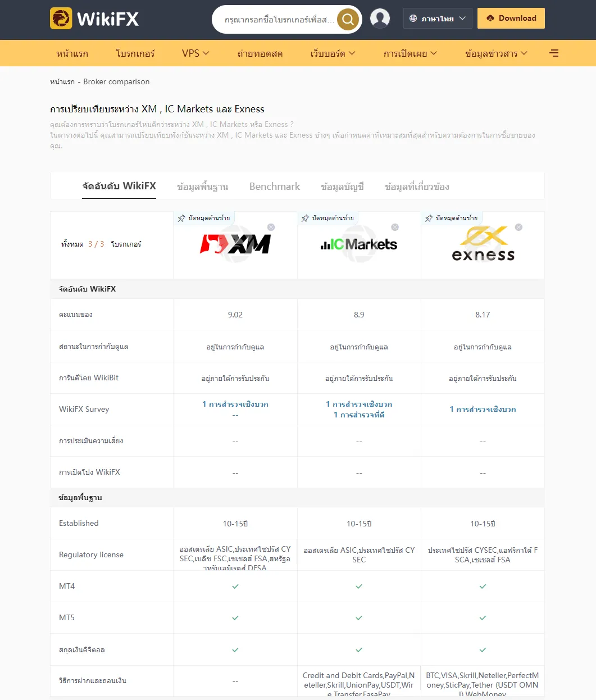Click XM score 9.02

(235, 315)
